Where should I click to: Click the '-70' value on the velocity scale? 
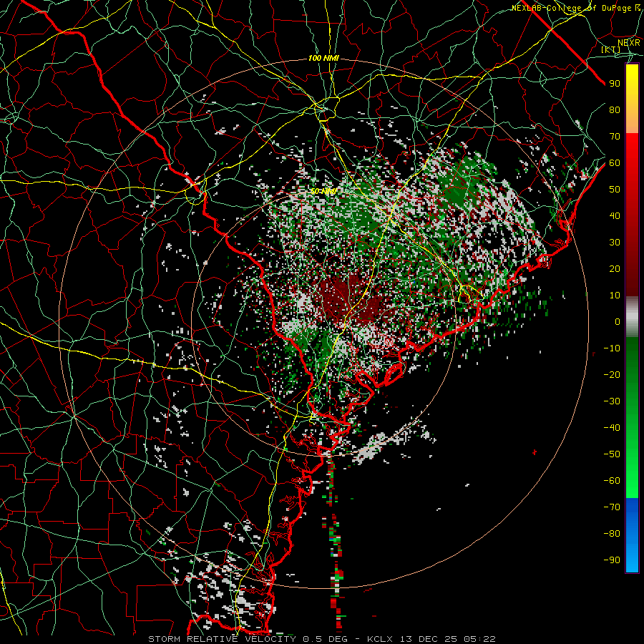612,507
